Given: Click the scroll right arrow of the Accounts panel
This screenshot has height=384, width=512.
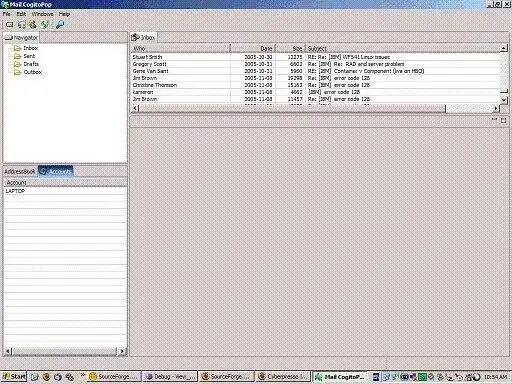Looking at the screenshot, I should pyautogui.click(x=122, y=351).
